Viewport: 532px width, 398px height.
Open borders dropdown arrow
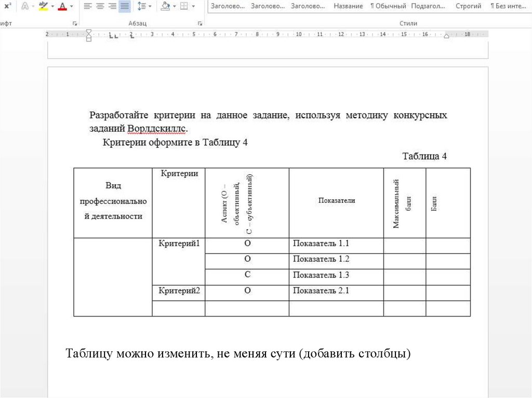[x=193, y=6]
